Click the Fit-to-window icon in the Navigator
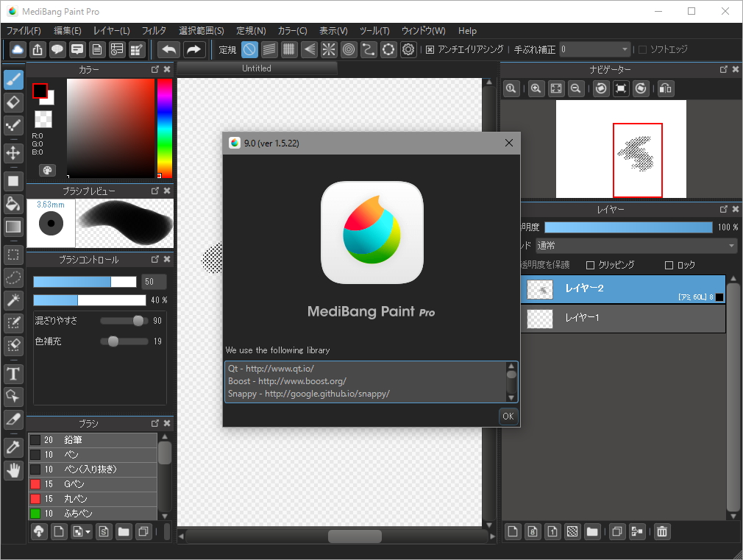743x560 pixels. [x=555, y=88]
